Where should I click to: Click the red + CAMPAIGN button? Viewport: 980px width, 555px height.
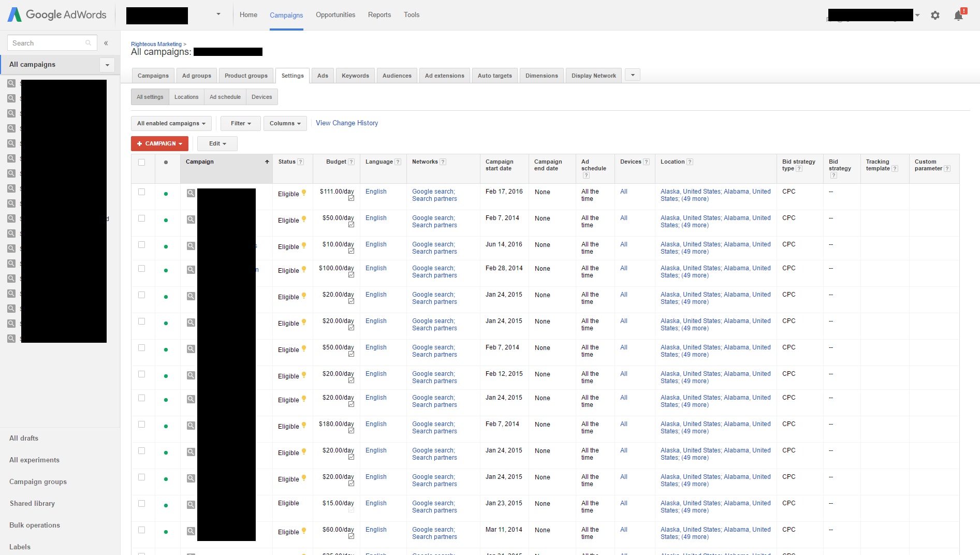click(x=159, y=143)
